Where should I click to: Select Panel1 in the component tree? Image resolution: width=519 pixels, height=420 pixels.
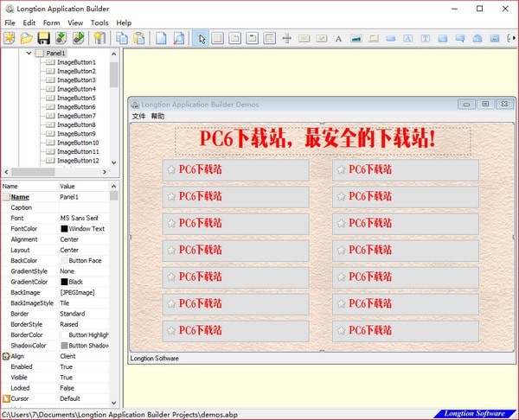tap(55, 54)
